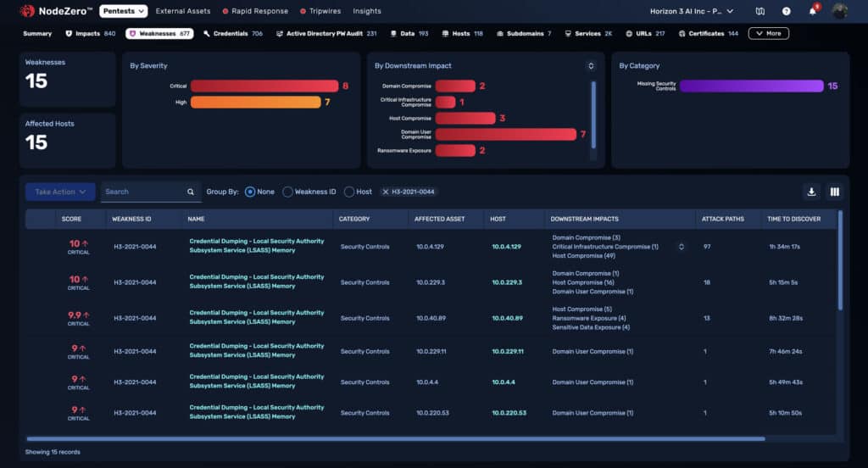Viewport: 868px width, 468px height.
Task: Click the search magnifier icon
Action: 191,192
